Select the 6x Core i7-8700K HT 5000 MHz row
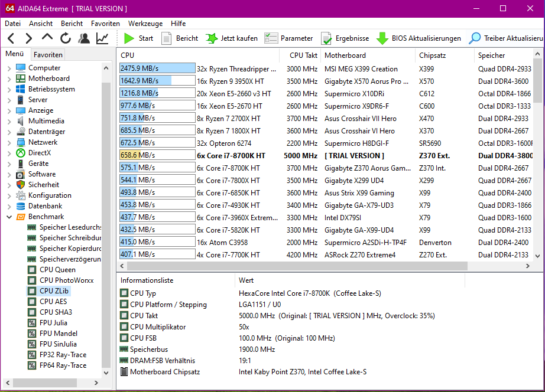This screenshot has width=545, height=392. [326, 155]
